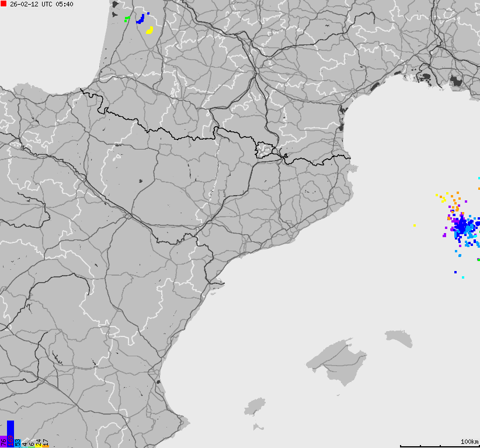480x448 pixels.
Task: Toggle the isolated yellow strike left of the cluster
Action: [x=415, y=224]
